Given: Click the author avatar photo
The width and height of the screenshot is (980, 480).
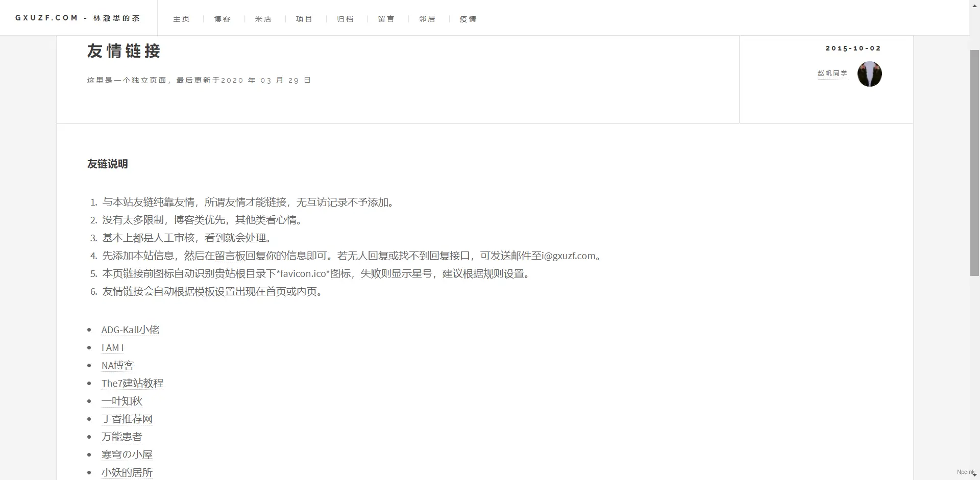Looking at the screenshot, I should point(869,74).
